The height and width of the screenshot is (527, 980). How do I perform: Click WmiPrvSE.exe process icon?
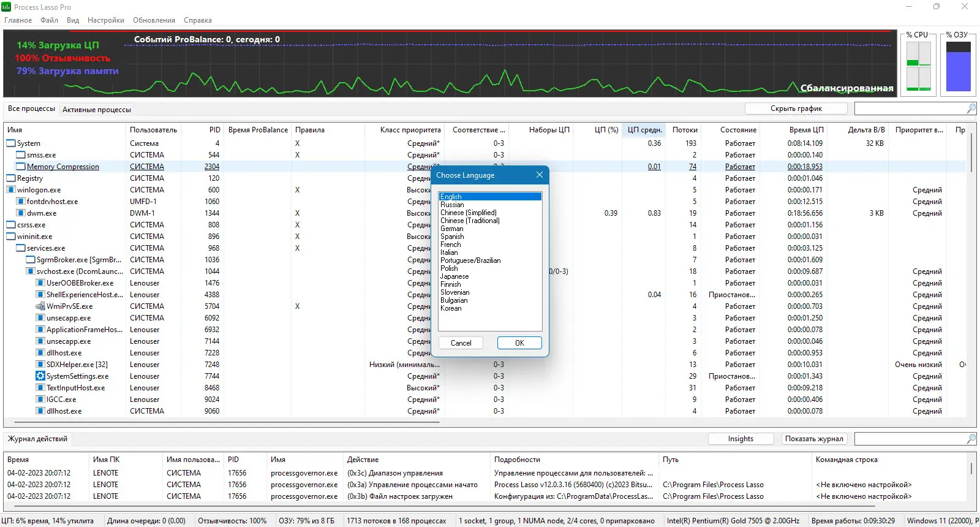point(40,306)
